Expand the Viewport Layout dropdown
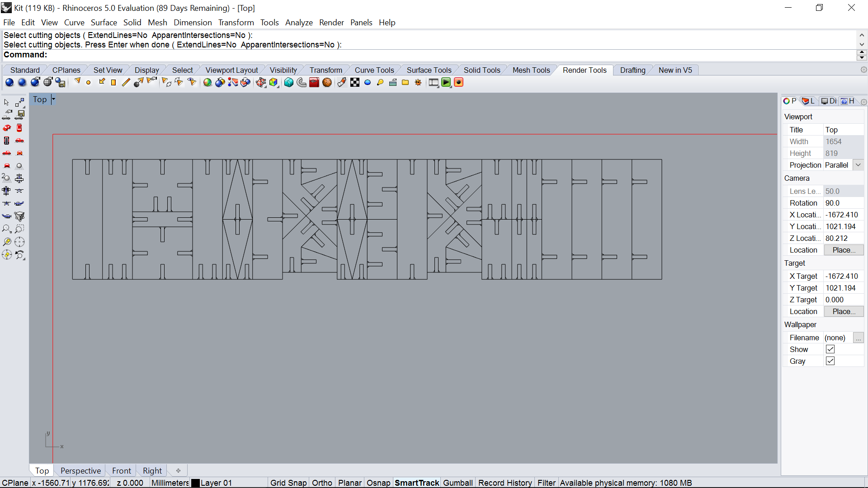 coord(231,70)
